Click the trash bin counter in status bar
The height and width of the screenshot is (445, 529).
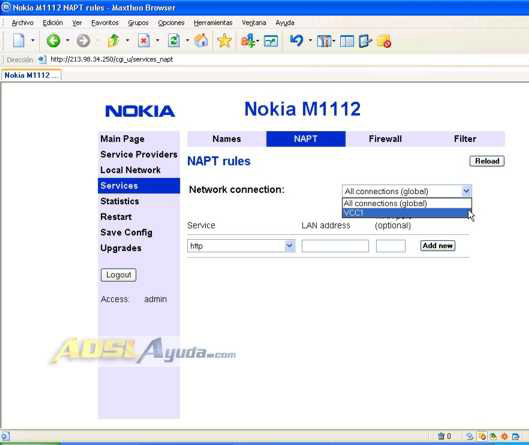click(444, 436)
